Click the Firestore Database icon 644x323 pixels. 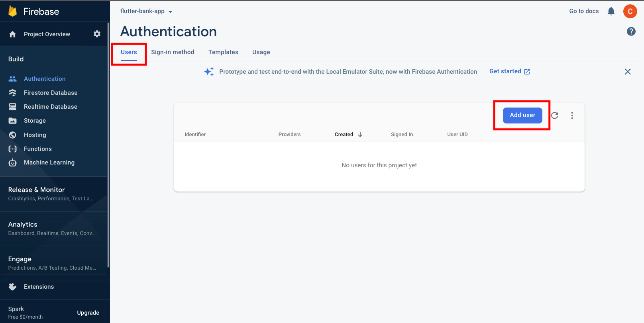click(x=13, y=93)
